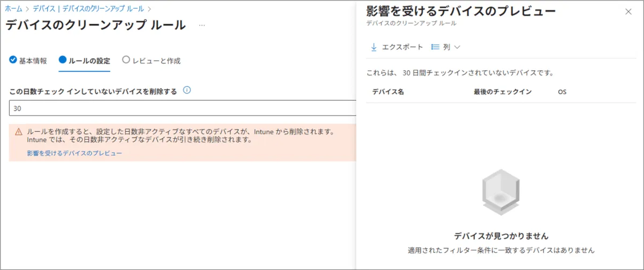Switch to レビューと作成 step tab
The height and width of the screenshot is (270, 644).
click(x=151, y=61)
